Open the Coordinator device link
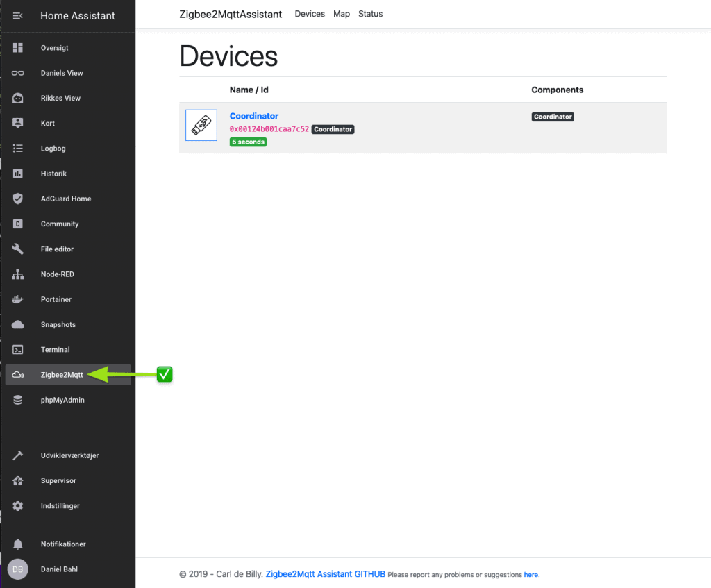 (254, 116)
